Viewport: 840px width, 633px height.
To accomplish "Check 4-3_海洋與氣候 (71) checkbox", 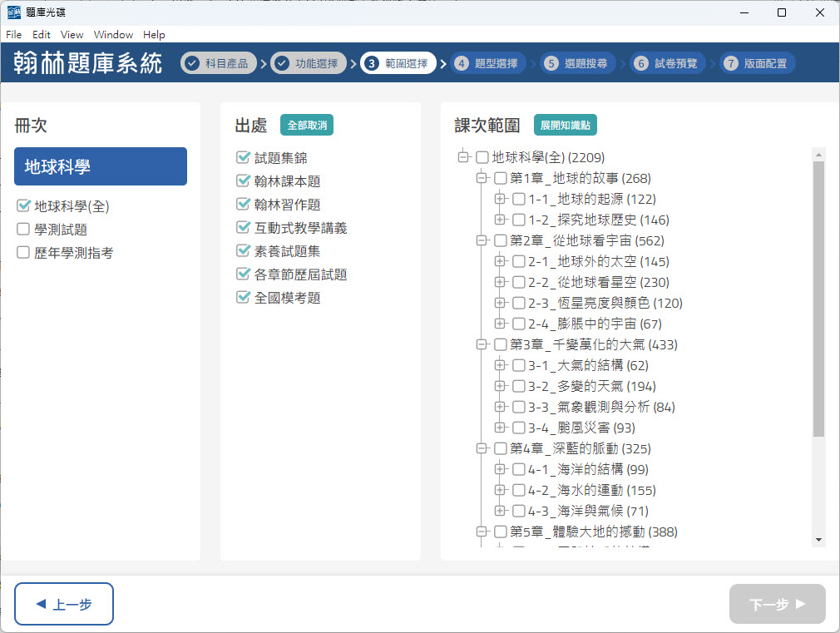I will click(x=519, y=511).
